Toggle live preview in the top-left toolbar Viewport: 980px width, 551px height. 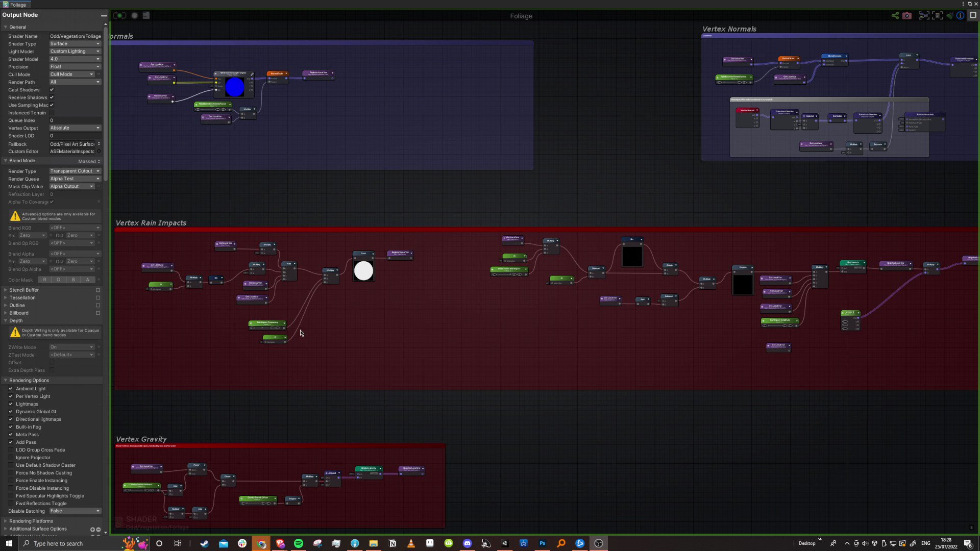pyautogui.click(x=119, y=15)
